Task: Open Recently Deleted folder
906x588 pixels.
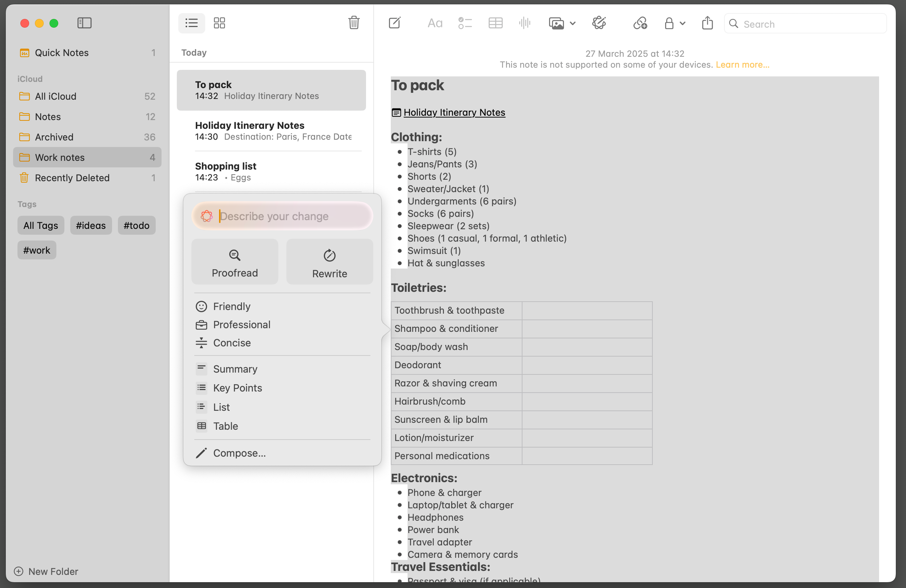Action: (x=87, y=178)
